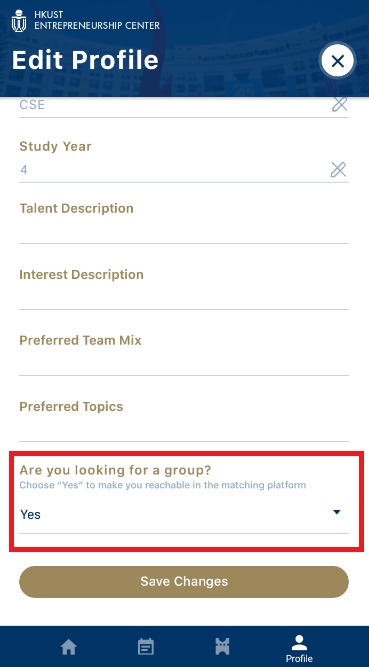Open the Home tab in the bottom bar
The height and width of the screenshot is (667, 369).
69,647
